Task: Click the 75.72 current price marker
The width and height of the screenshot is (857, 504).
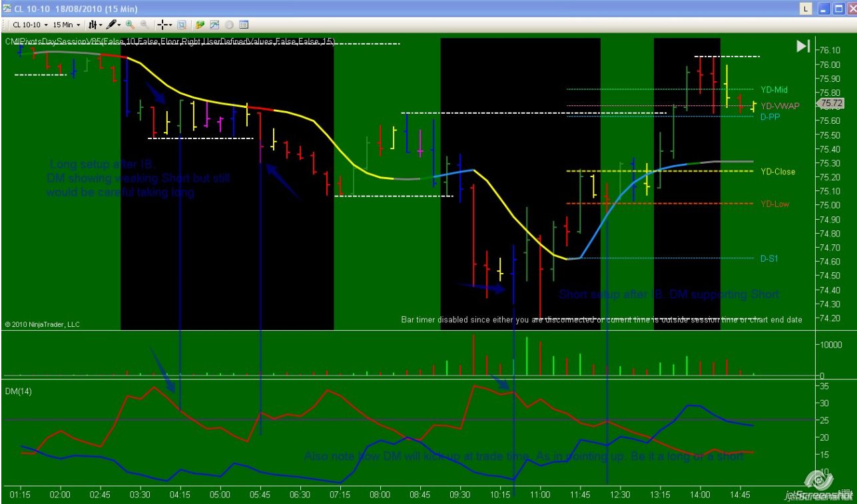Action: (832, 103)
